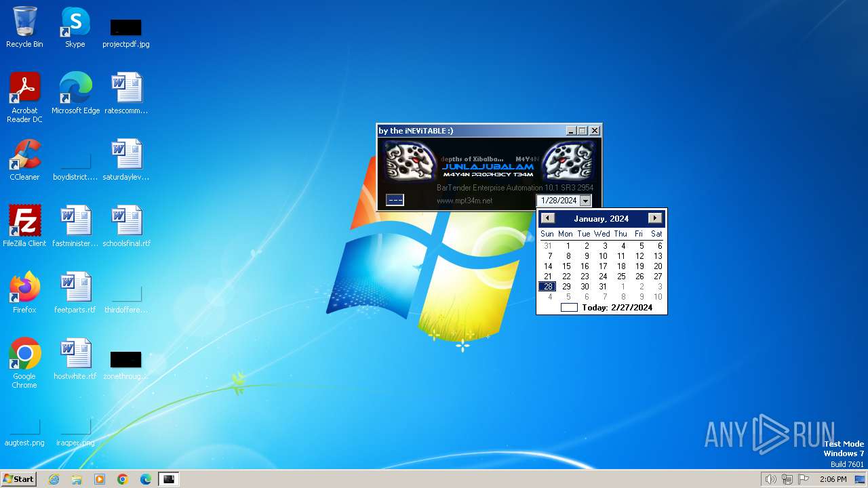Open the network tray icon
This screenshot has width=868, height=488.
[787, 479]
